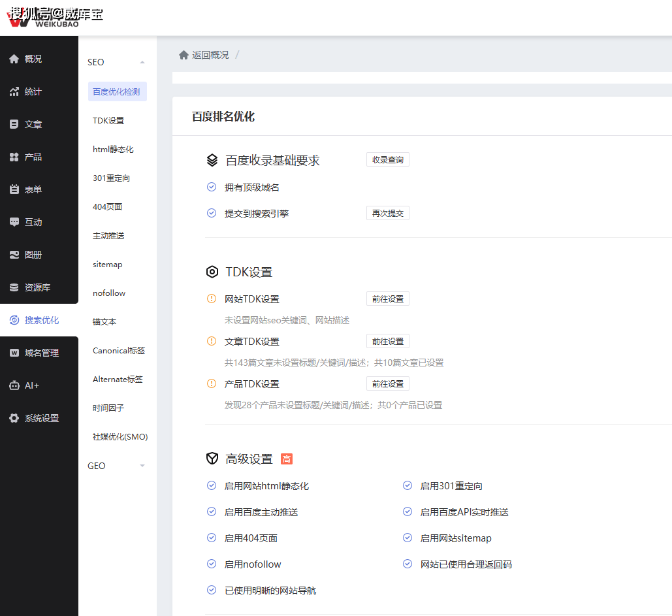The height and width of the screenshot is (616, 672).
Task: Click the 收录查询 button
Action: coord(388,159)
